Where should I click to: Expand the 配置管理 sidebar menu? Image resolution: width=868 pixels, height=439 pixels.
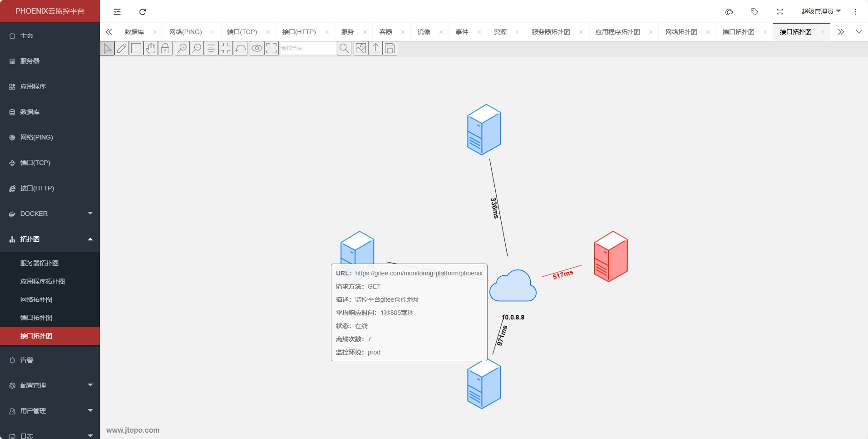pos(50,385)
